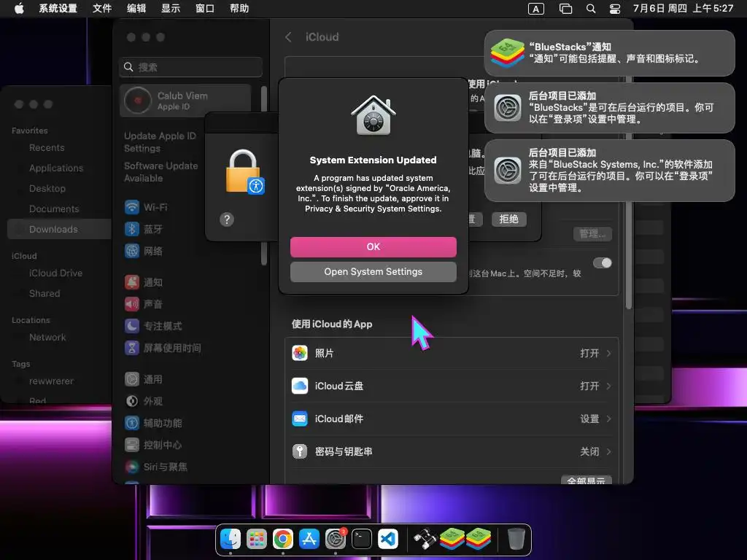
Task: Click the iCloud pane vertical scrollbar
Action: click(x=629, y=254)
